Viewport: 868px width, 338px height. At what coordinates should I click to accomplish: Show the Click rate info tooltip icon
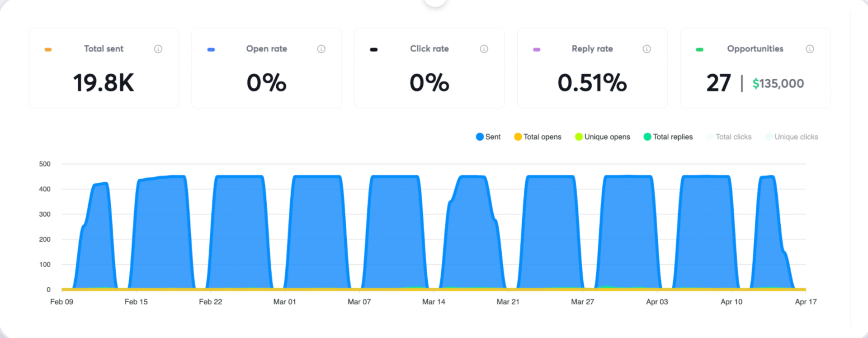point(484,49)
